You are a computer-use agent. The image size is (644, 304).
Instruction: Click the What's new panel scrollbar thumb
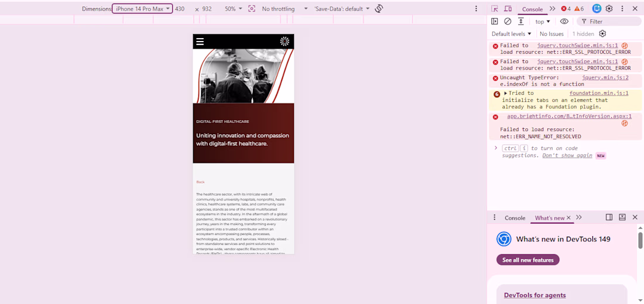[640, 240]
